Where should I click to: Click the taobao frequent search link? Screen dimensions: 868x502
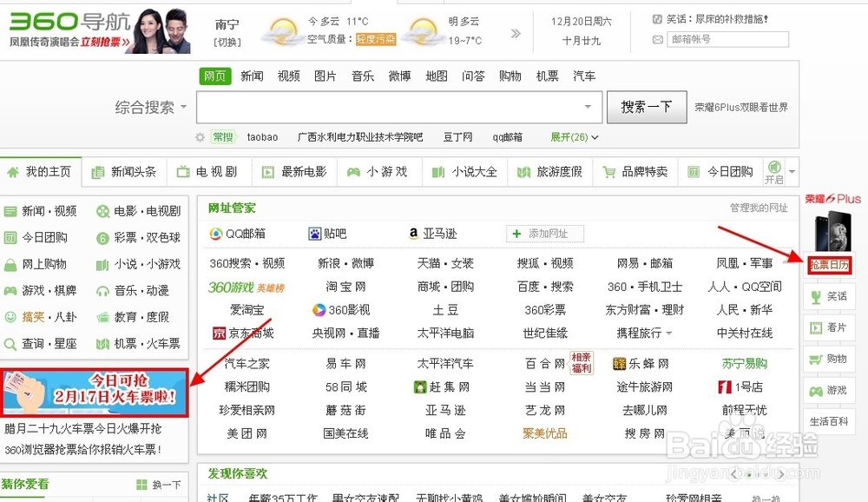pos(262,137)
